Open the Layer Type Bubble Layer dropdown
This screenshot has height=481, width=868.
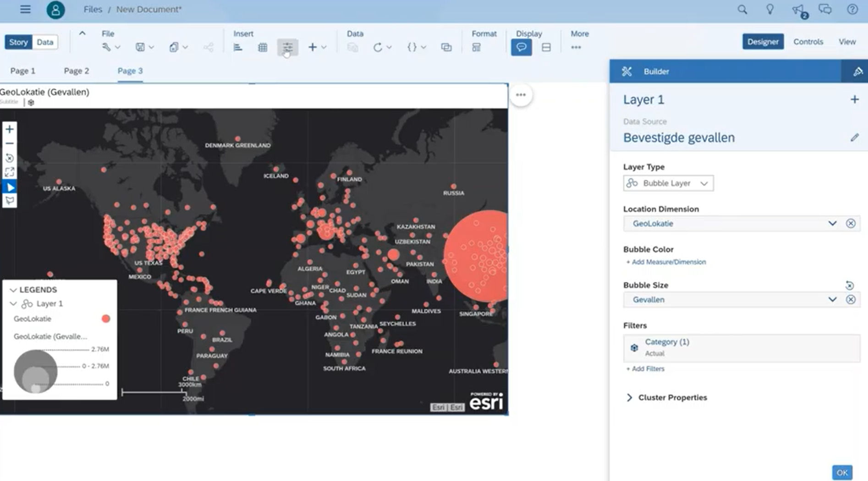click(668, 183)
